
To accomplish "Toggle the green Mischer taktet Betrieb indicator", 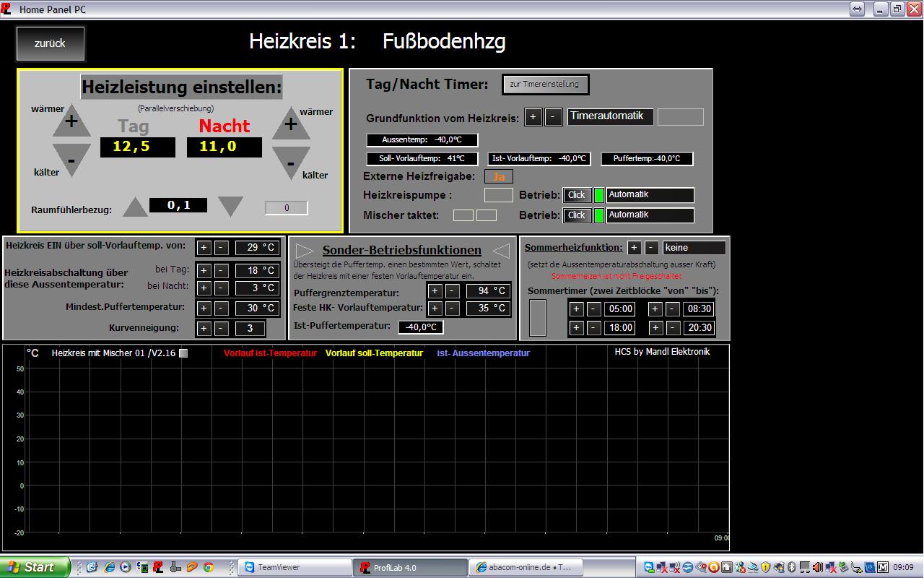I will point(598,215).
